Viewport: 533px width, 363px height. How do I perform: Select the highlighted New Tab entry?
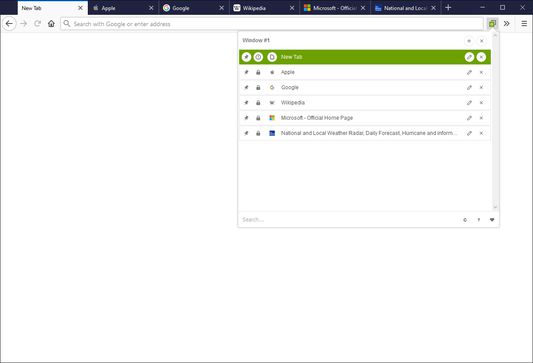tap(365, 57)
